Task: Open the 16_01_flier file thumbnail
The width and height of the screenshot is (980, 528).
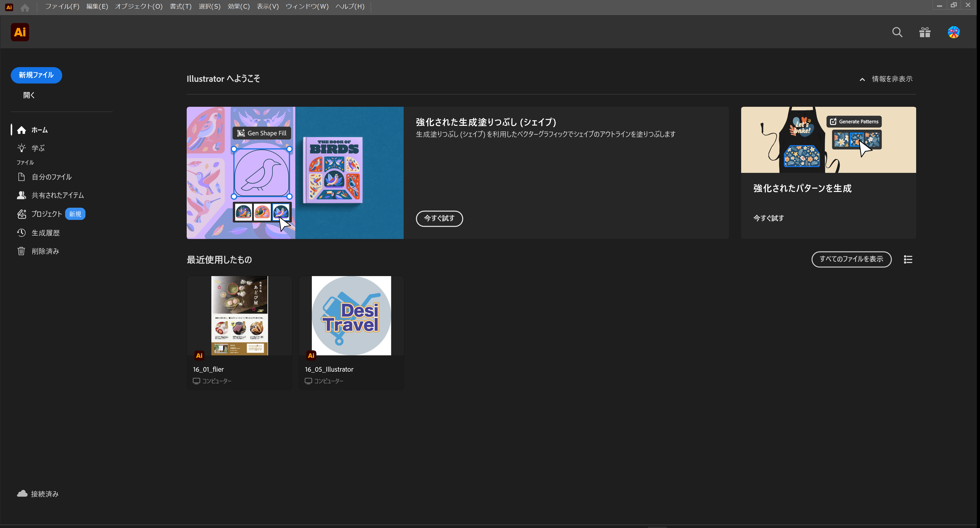Action: click(239, 315)
